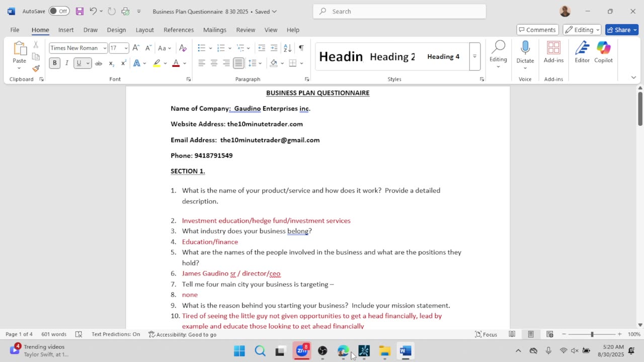The width and height of the screenshot is (644, 362).
Task: Toggle Italic formatting button
Action: coord(66,63)
